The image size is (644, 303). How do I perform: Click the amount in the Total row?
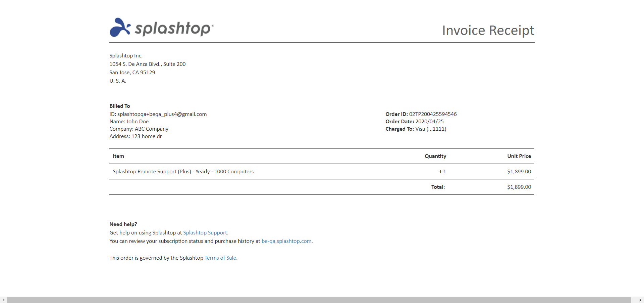pos(519,187)
